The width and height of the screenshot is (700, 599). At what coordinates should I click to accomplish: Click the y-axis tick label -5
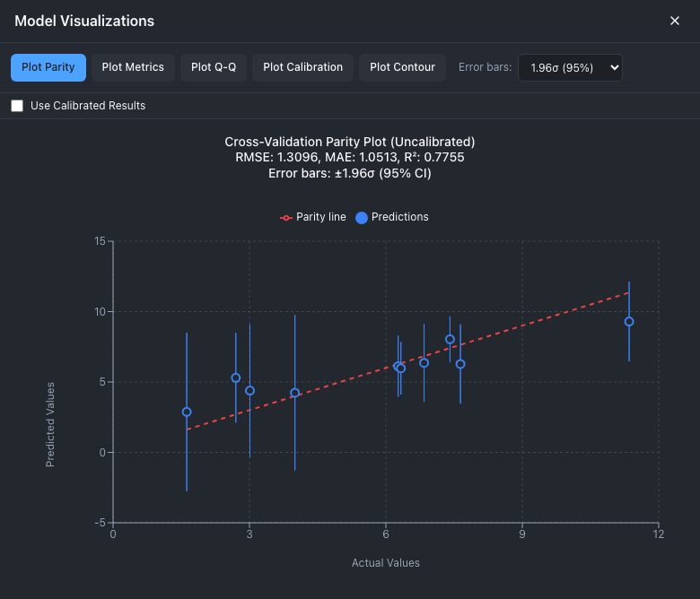tap(100, 523)
